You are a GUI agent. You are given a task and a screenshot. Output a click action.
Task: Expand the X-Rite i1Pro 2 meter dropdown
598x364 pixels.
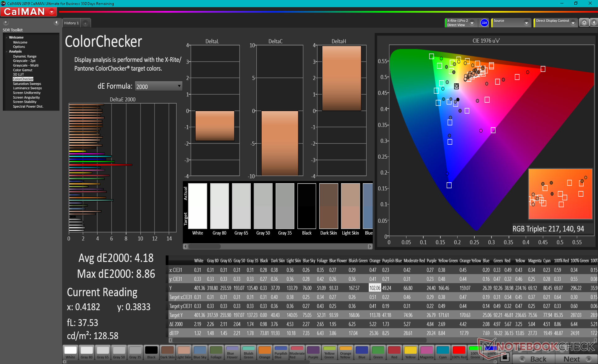[472, 23]
